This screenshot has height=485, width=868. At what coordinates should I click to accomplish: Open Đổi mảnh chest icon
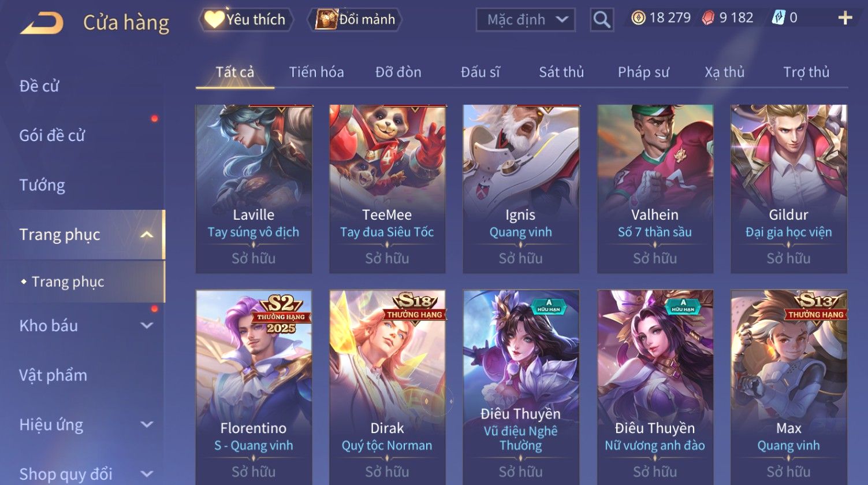326,19
